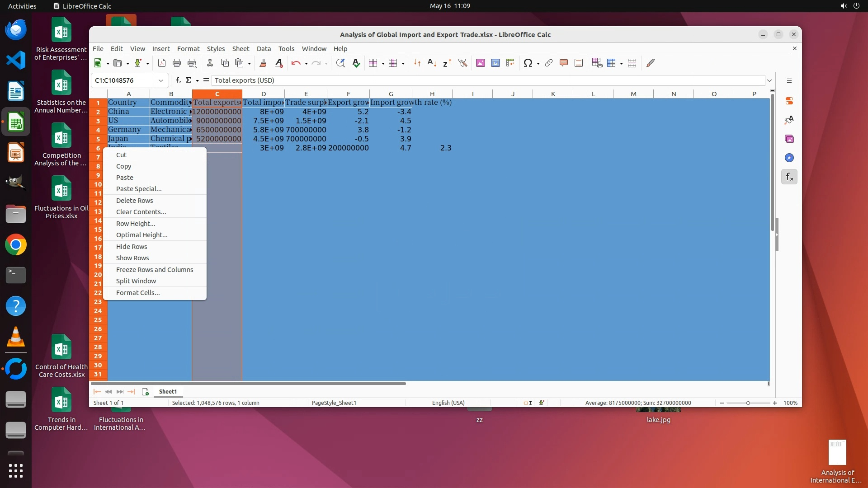Viewport: 868px width, 488px height.
Task: Click the Clone Formatting paintbrush icon
Action: click(x=263, y=63)
